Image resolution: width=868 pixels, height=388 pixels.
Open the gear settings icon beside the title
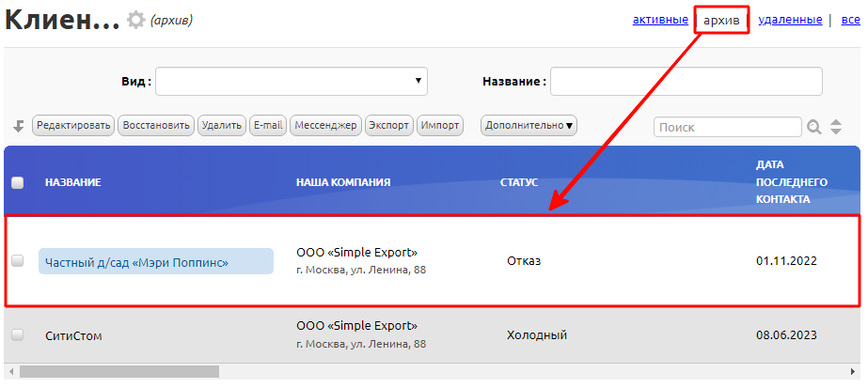tap(135, 21)
